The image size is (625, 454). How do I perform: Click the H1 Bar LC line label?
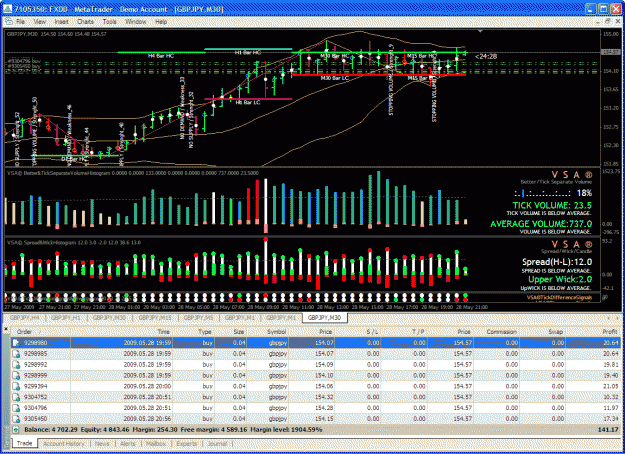(248, 103)
